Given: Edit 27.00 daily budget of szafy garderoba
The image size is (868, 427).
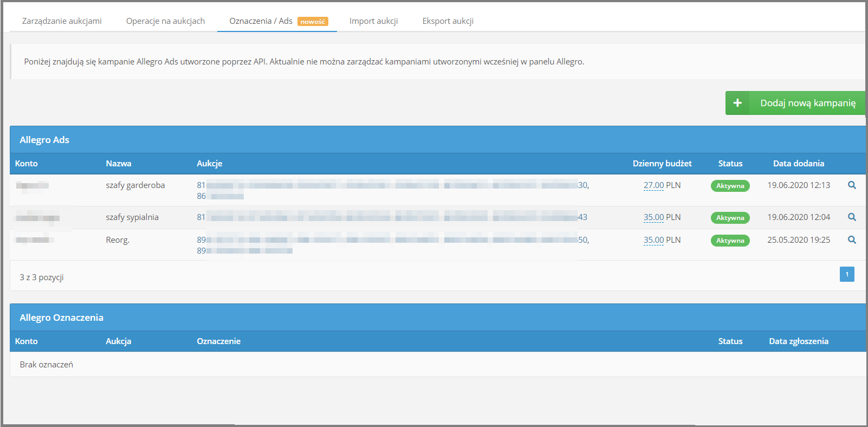Looking at the screenshot, I should pos(653,185).
